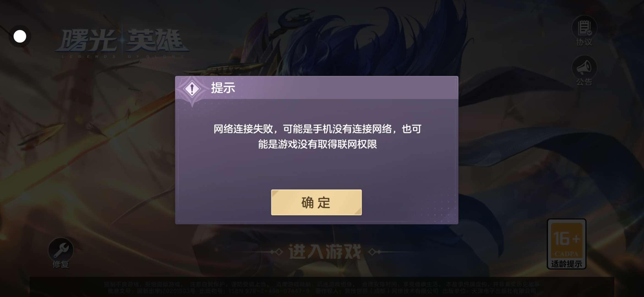Click the left diamond ornament beside 进入游戏

(277, 252)
